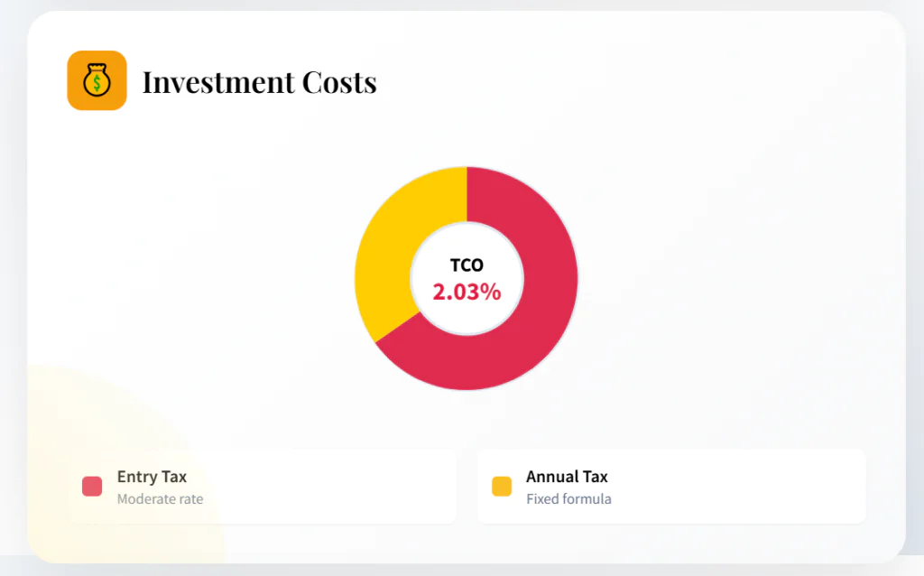Select the "Entry Tax" legend label
Image resolution: width=924 pixels, height=576 pixels.
(152, 477)
